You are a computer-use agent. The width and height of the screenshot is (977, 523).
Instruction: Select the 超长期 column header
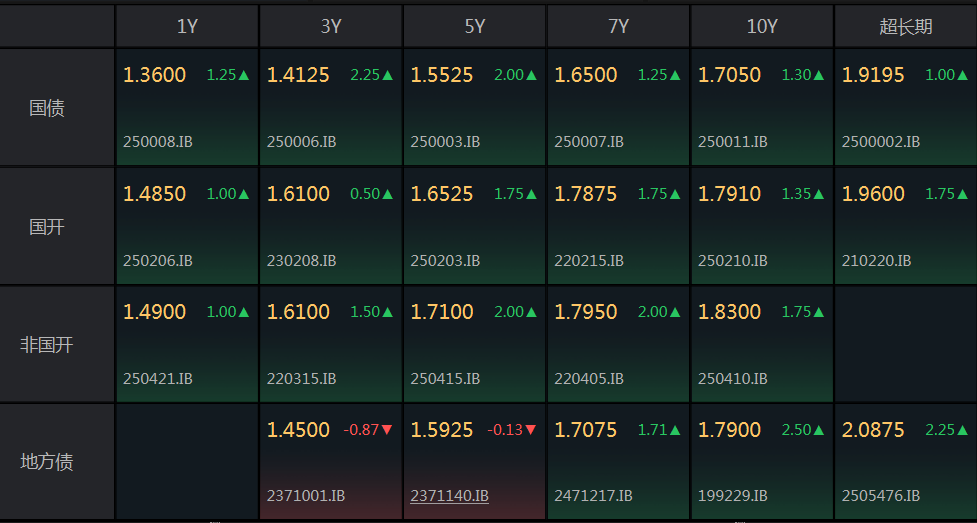tap(905, 26)
